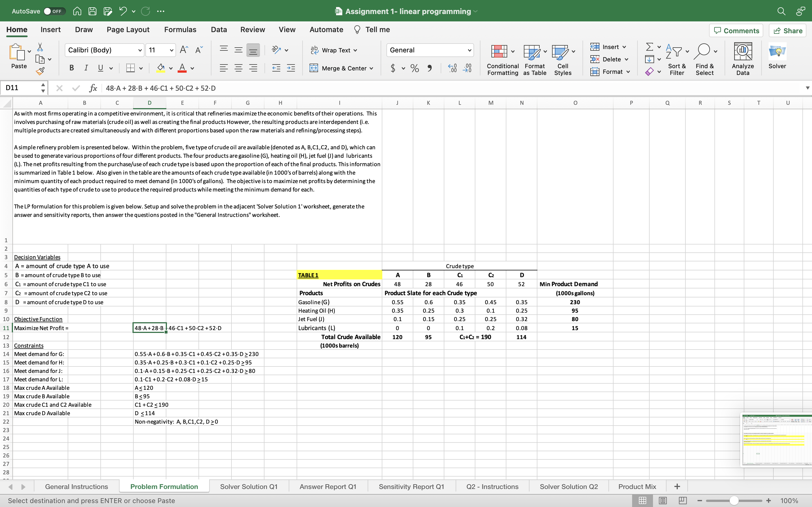
Task: Open the Solver Solution Q1 sheet
Action: (x=249, y=486)
